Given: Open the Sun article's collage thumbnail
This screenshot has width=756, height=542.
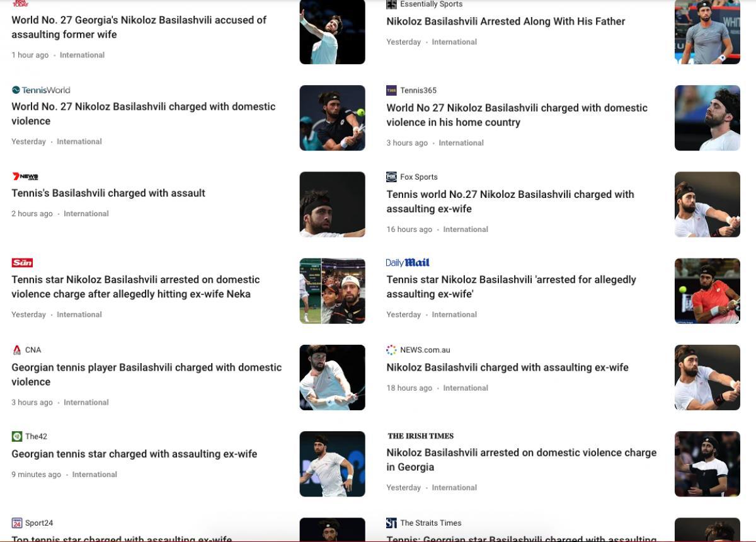Looking at the screenshot, I should (333, 291).
